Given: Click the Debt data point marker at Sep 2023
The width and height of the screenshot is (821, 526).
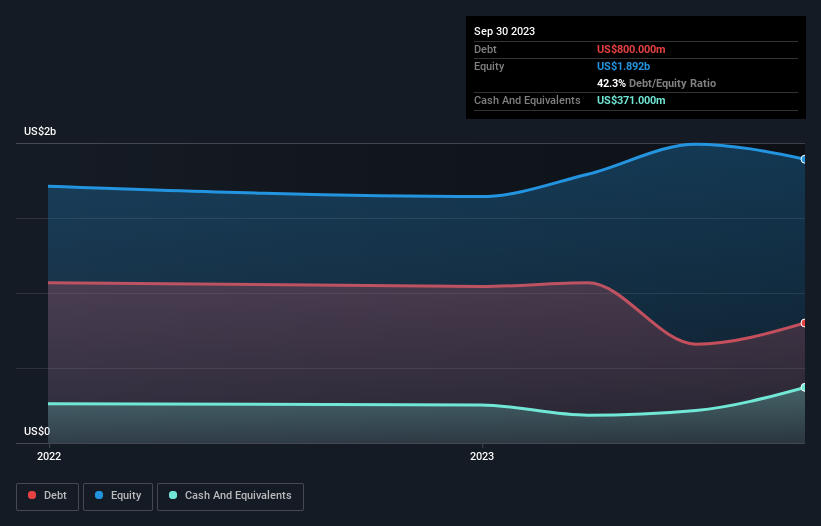Looking at the screenshot, I should click(x=804, y=323).
